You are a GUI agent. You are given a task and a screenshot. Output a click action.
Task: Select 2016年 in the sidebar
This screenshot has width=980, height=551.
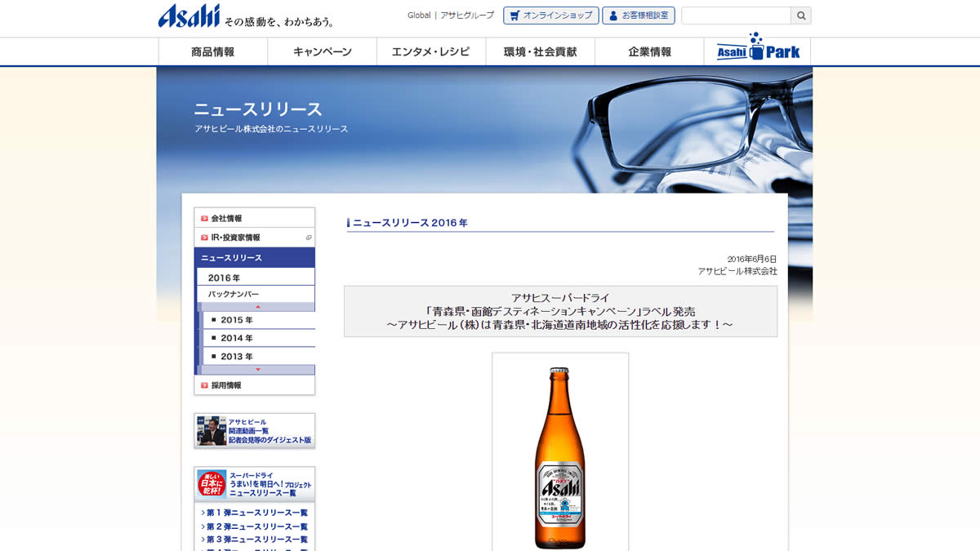(x=255, y=278)
